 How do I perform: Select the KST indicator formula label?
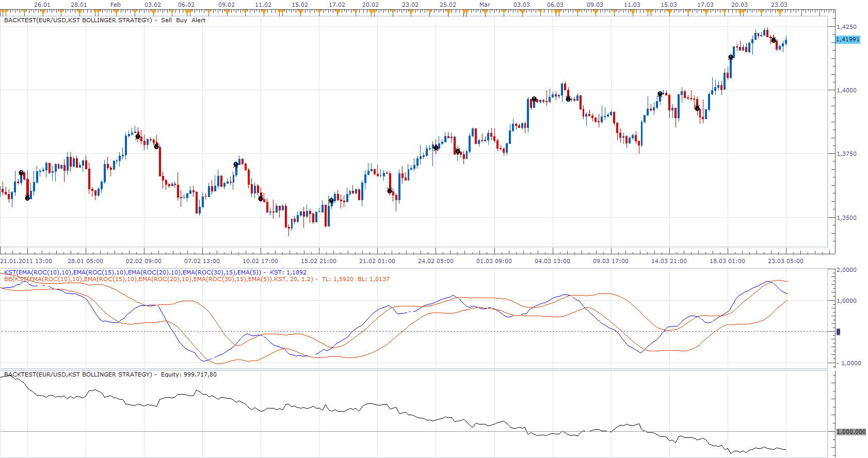click(x=155, y=272)
